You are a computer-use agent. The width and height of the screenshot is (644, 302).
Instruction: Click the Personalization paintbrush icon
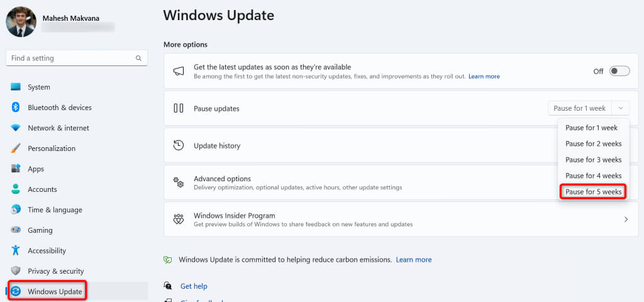pos(16,148)
